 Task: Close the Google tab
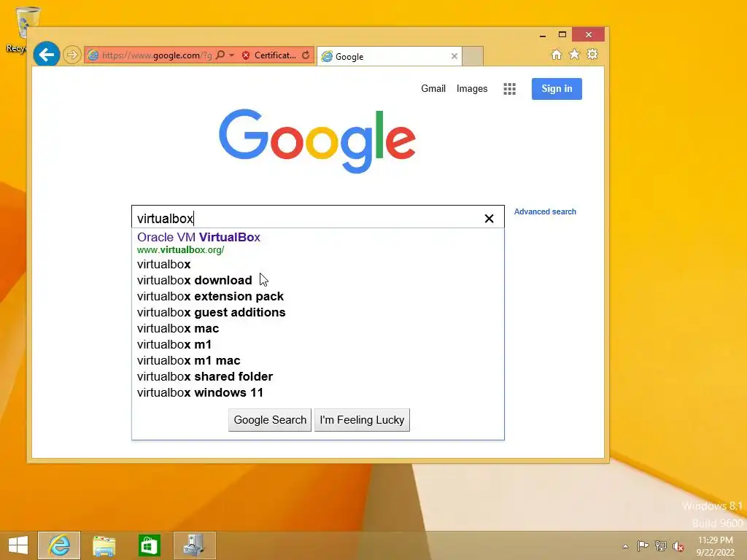[454, 56]
